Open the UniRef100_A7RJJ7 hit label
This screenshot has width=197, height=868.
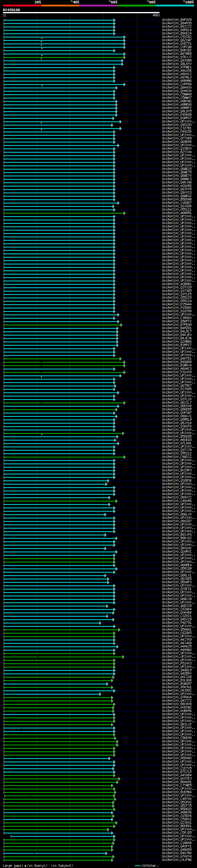pos(177,57)
